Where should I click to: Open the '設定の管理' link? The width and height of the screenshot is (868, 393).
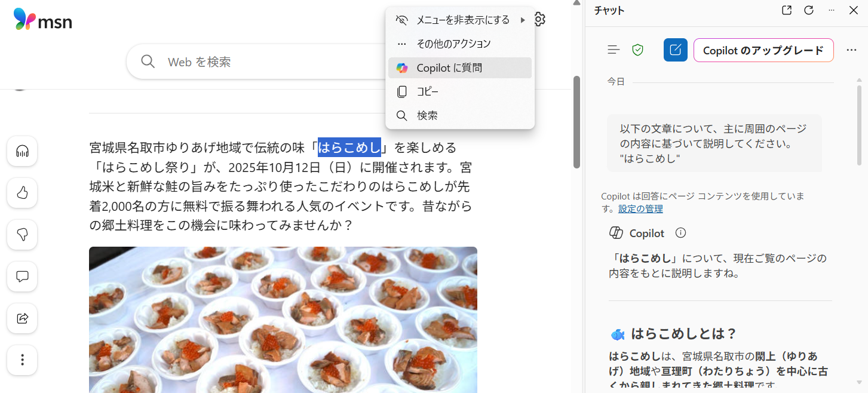640,209
